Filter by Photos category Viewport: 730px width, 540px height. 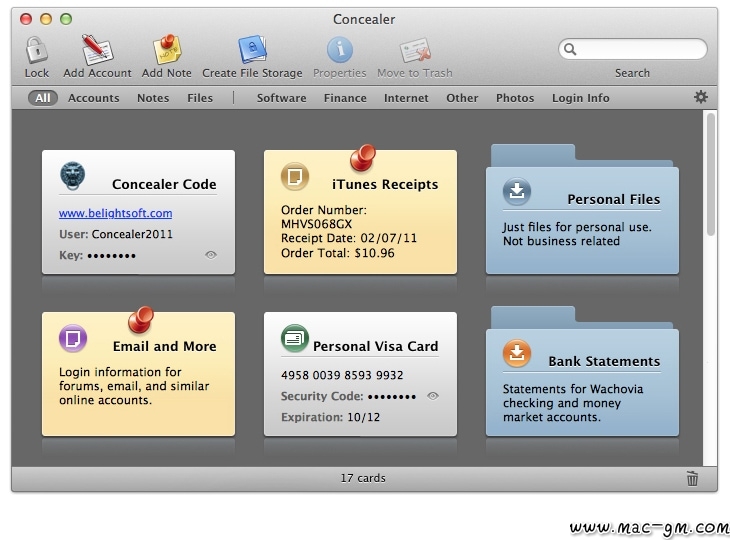pyautogui.click(x=514, y=98)
